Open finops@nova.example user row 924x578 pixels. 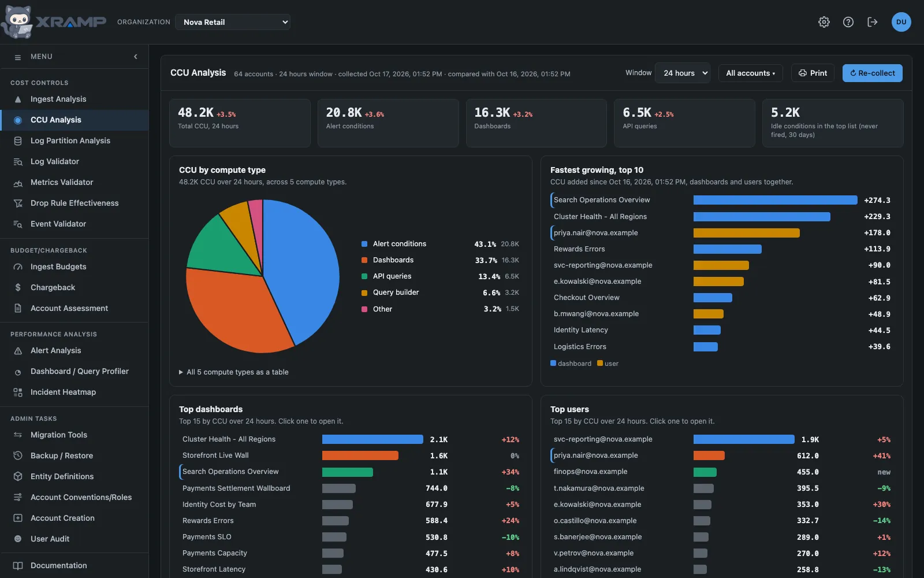pyautogui.click(x=722, y=472)
